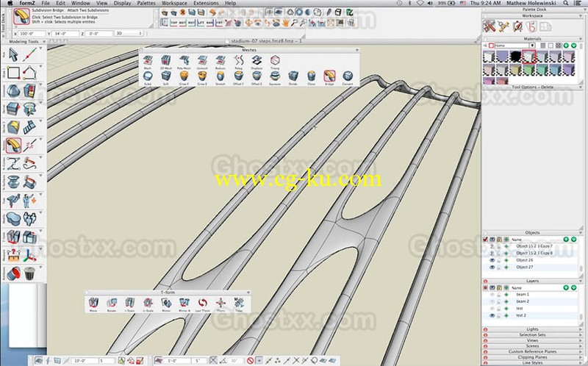Viewport: 588px width, 366px height.
Task: Select the Mirror tool in T-form palette
Action: pyautogui.click(x=166, y=303)
